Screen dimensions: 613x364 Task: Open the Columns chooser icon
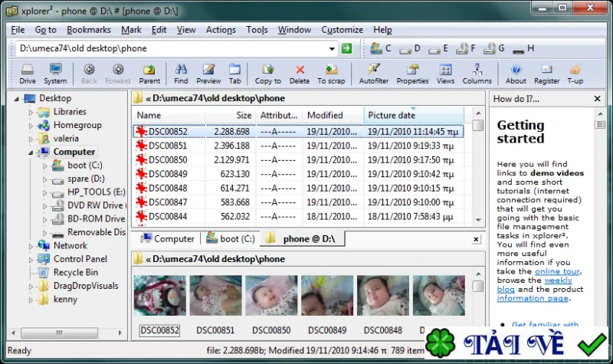tap(477, 74)
